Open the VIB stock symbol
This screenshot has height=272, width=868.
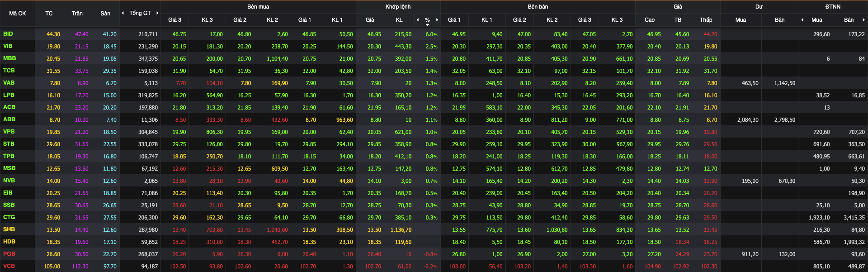8,46
